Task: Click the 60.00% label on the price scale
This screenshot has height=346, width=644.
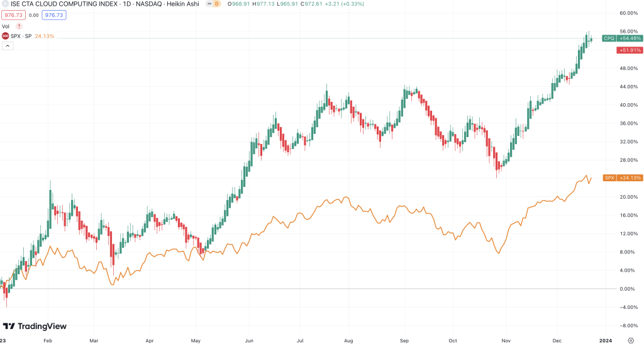Action: [x=628, y=13]
